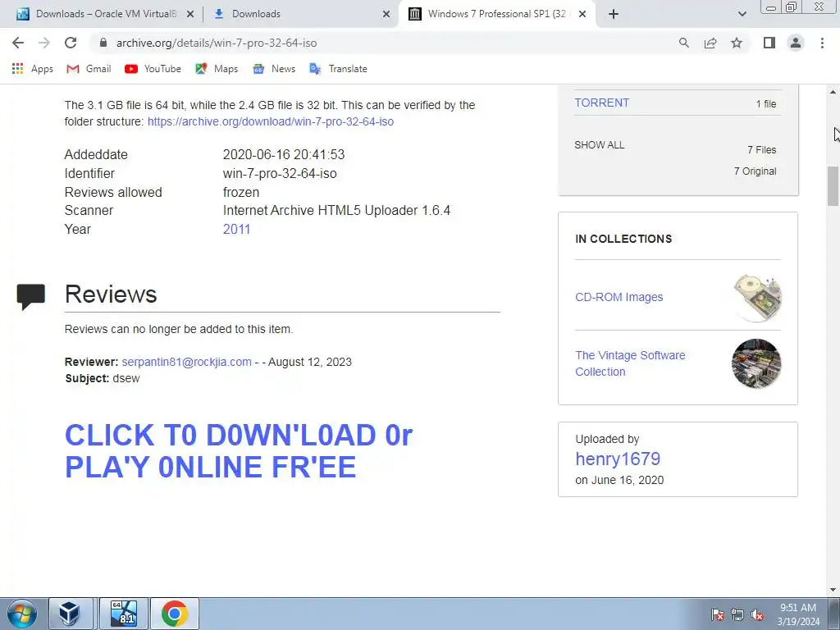840x630 pixels.
Task: Open The Vintage Software Collection link
Action: [x=630, y=363]
